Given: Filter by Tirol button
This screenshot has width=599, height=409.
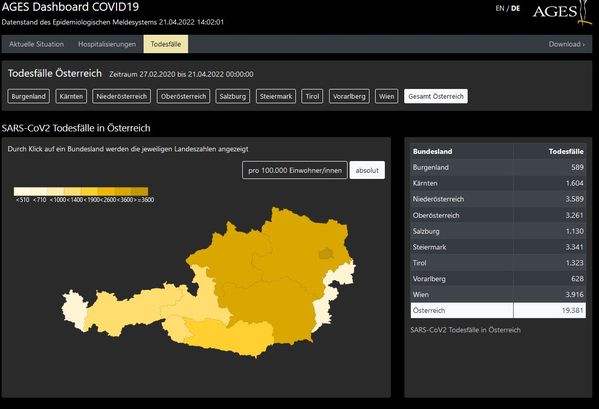Looking at the screenshot, I should (312, 96).
